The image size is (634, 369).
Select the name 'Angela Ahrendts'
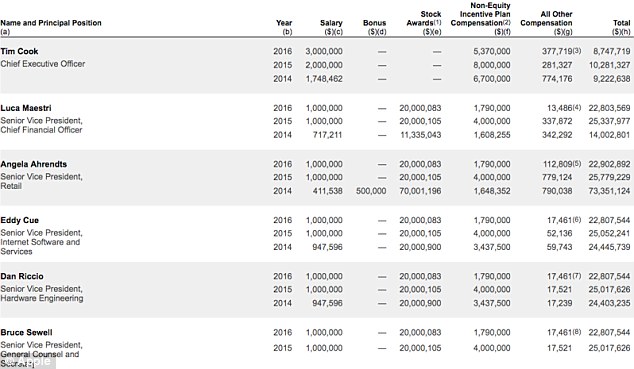(x=34, y=164)
